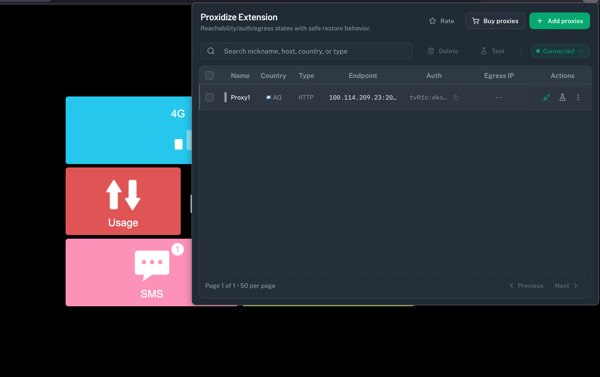Click the flask test icon in Proxy1 row
Image resolution: width=600 pixels, height=377 pixels.
coord(562,97)
